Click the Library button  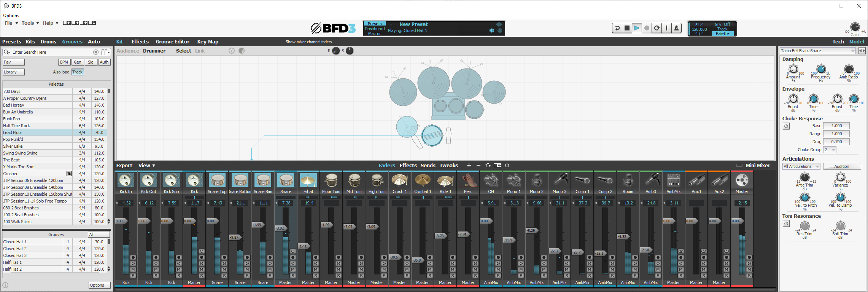[x=14, y=72]
